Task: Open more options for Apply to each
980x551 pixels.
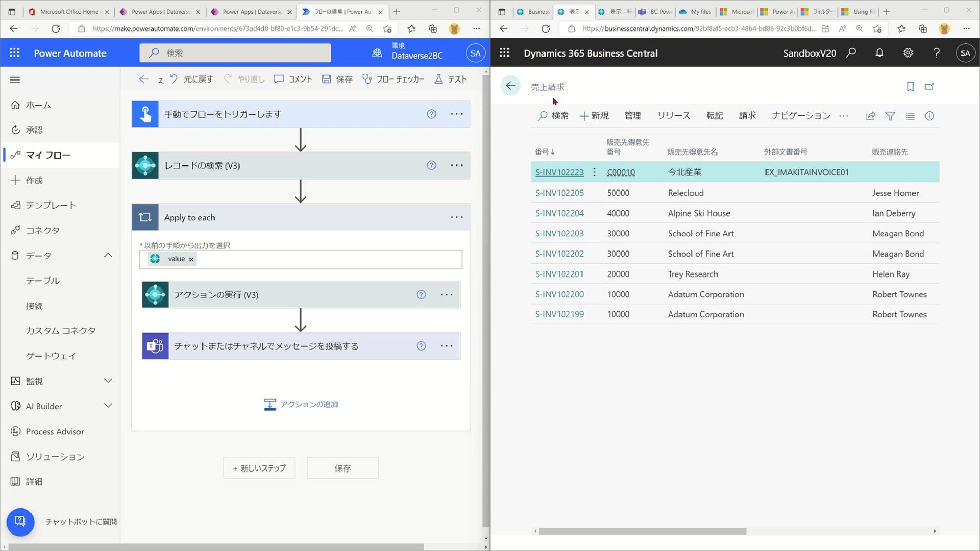Action: (x=457, y=217)
